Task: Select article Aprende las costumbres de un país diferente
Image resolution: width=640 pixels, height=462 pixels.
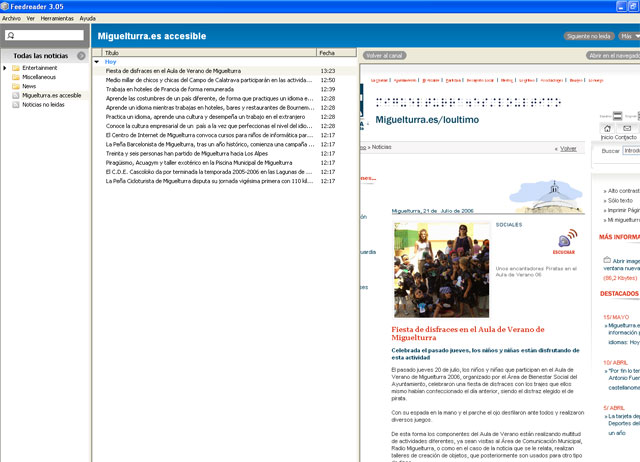Action: point(224,98)
